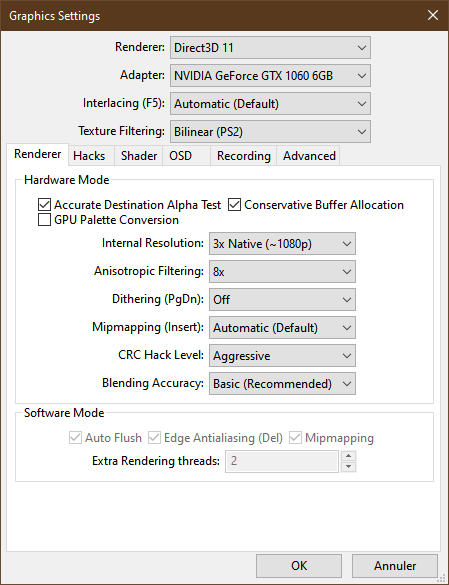
Task: Open the CRC Hack Level dropdown
Action: click(282, 356)
